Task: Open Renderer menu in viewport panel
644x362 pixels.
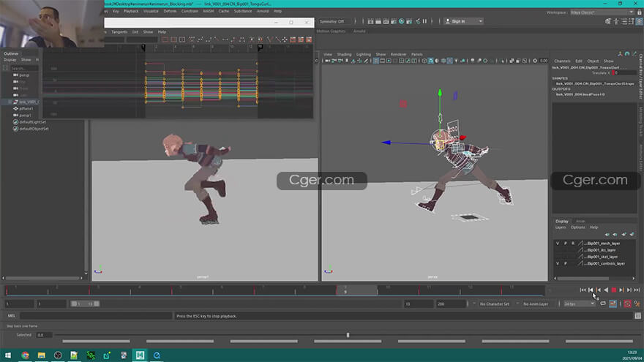Action: point(398,54)
